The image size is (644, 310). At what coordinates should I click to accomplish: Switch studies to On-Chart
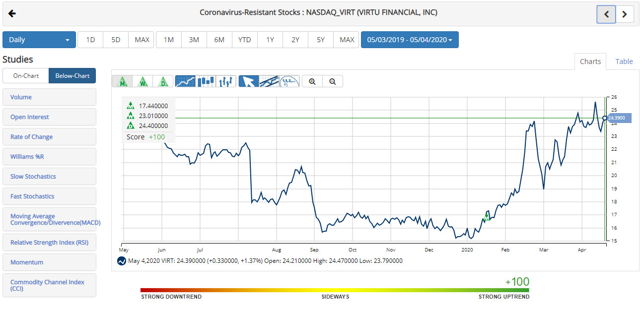coord(26,76)
